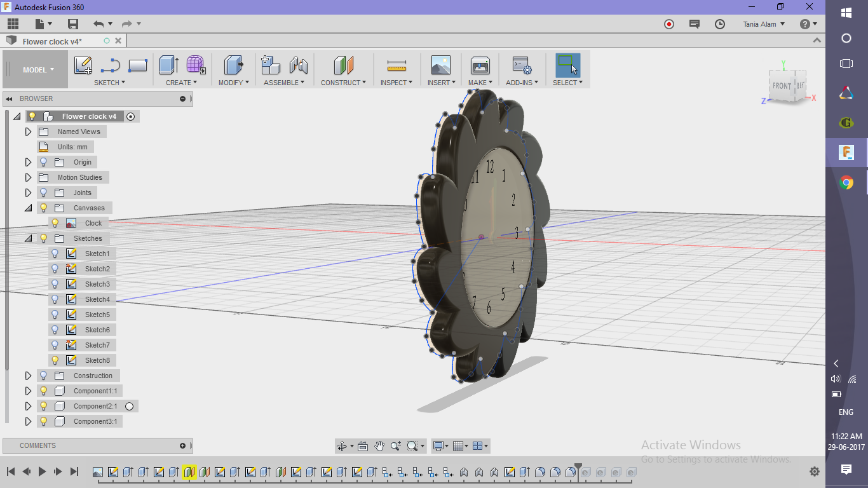Activate Component2:1 radio button

point(129,406)
